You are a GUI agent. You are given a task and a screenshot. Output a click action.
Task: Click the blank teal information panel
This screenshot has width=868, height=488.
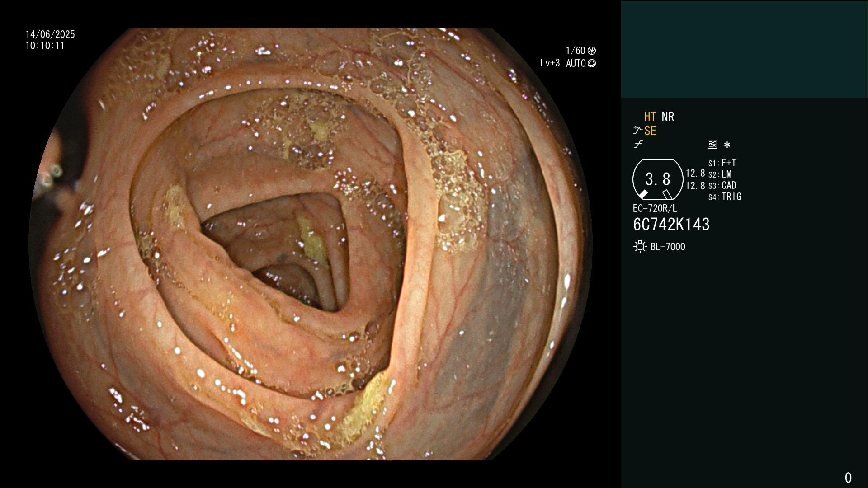(744, 49)
